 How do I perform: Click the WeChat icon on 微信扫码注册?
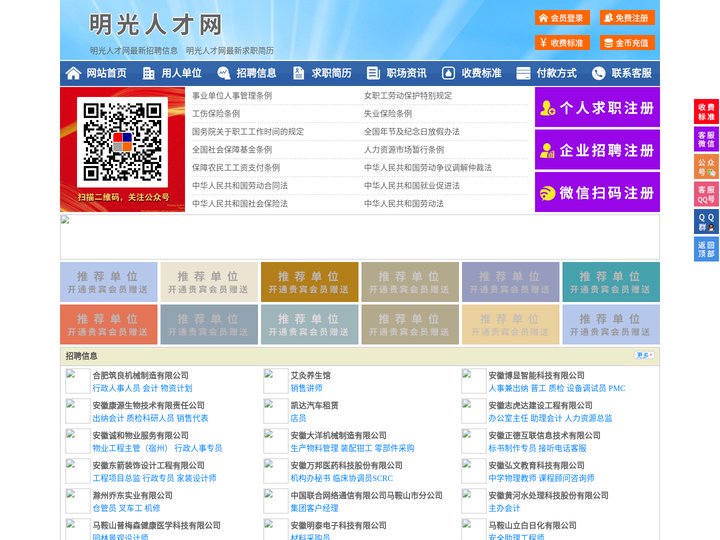[x=547, y=193]
